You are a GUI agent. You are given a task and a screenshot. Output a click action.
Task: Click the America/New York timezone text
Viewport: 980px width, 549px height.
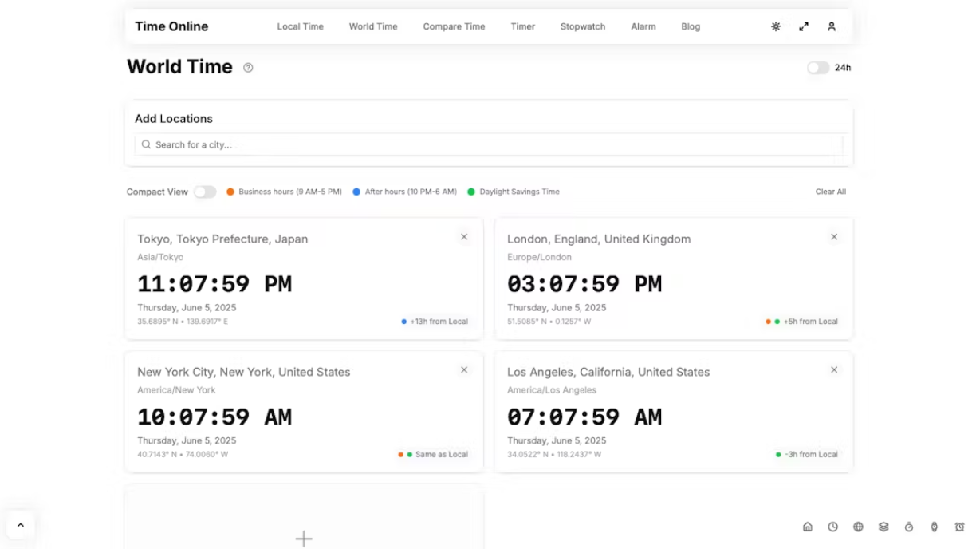(176, 390)
